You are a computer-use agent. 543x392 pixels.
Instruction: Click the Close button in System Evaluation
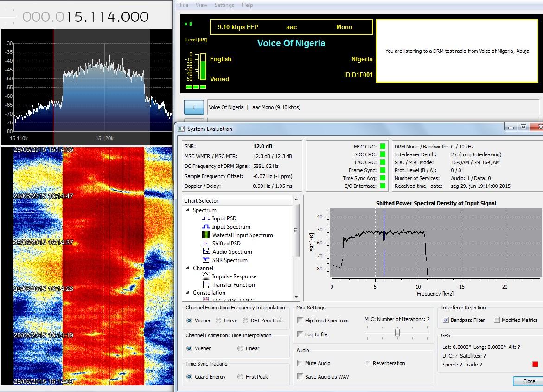529,381
